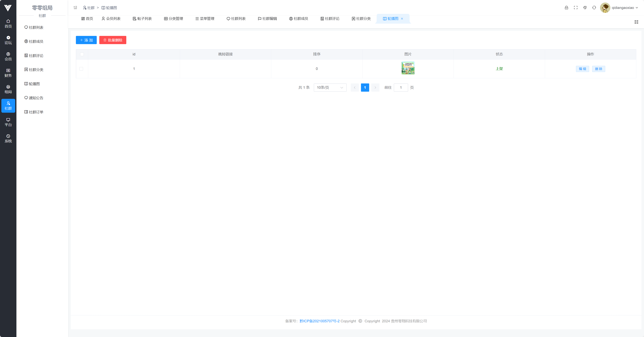644x337 pixels.
Task: Click the go-to page number input
Action: [401, 88]
